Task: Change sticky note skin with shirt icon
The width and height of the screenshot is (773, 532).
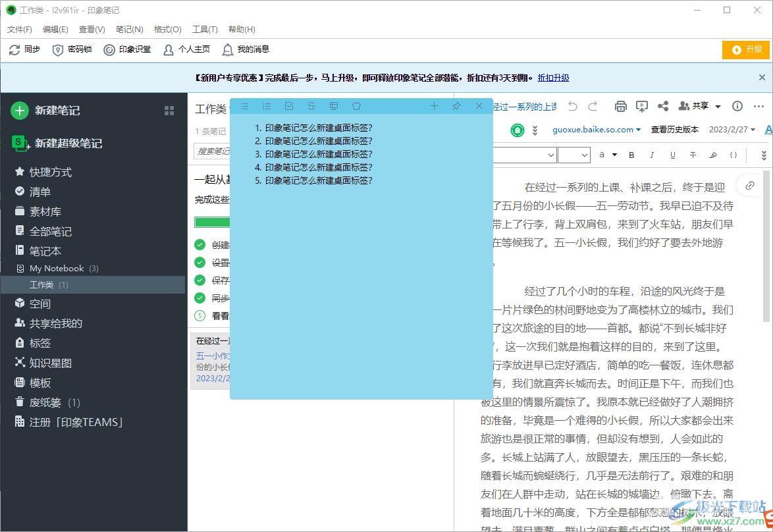Action: (356, 106)
